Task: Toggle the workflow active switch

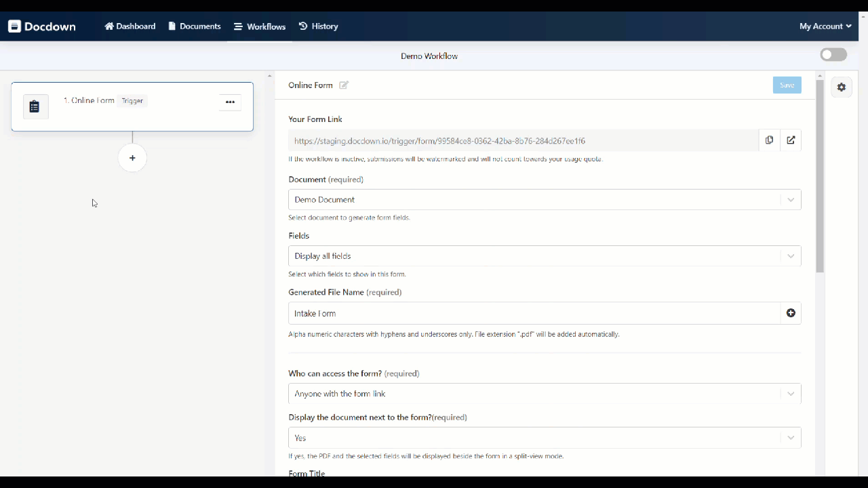Action: [x=833, y=54]
